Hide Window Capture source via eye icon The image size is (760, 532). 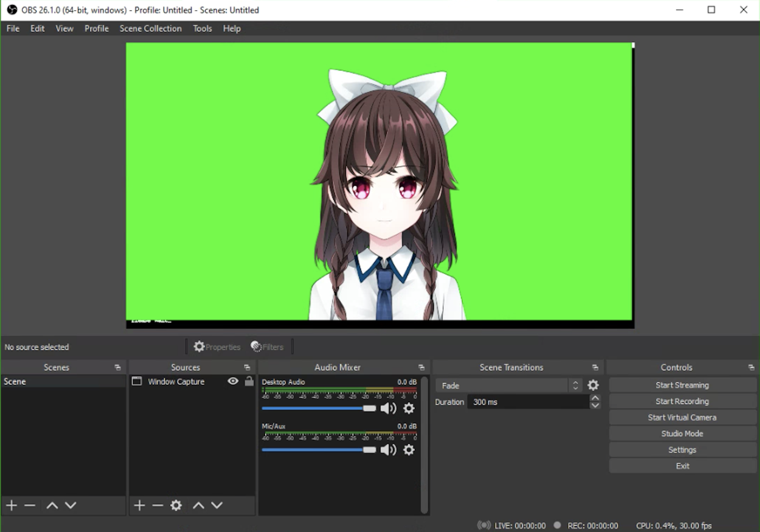[x=233, y=381]
